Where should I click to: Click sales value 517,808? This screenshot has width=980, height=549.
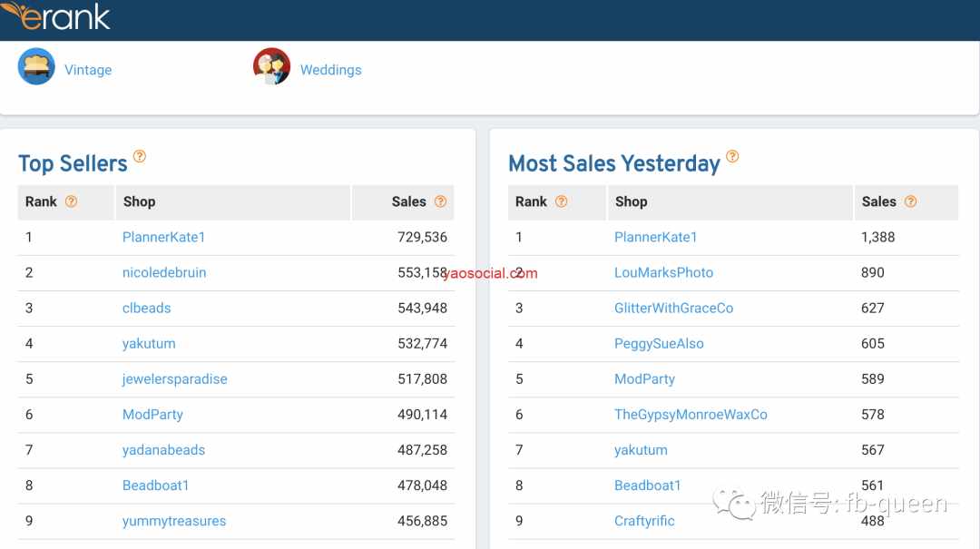point(423,379)
